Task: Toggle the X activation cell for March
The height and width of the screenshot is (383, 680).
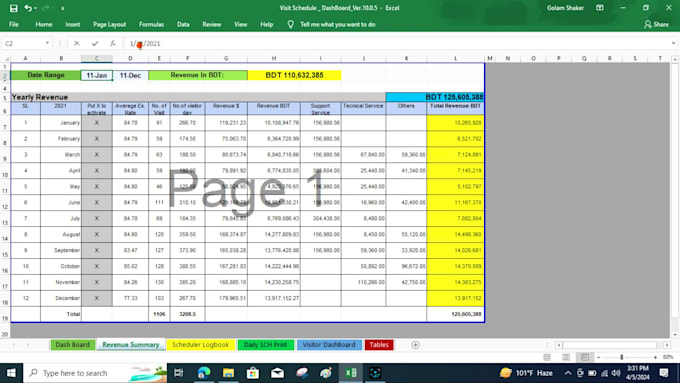Action: click(97, 155)
